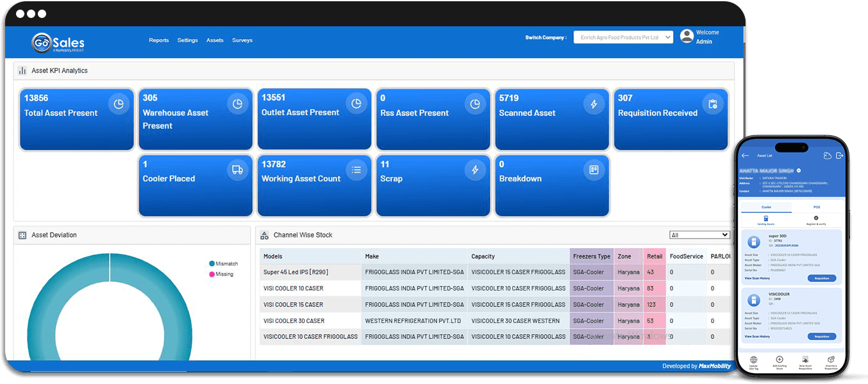Open the Settings menu
868x384 pixels.
[188, 40]
